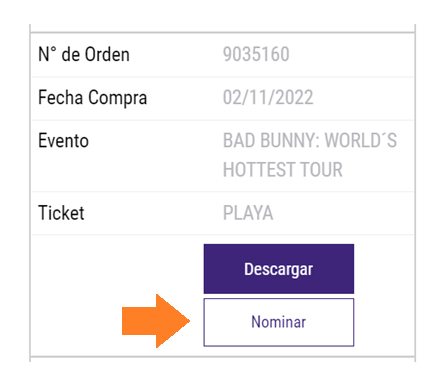431x380 pixels.
Task: Click the year 2022 in the purchase date
Action: pyautogui.click(x=294, y=98)
